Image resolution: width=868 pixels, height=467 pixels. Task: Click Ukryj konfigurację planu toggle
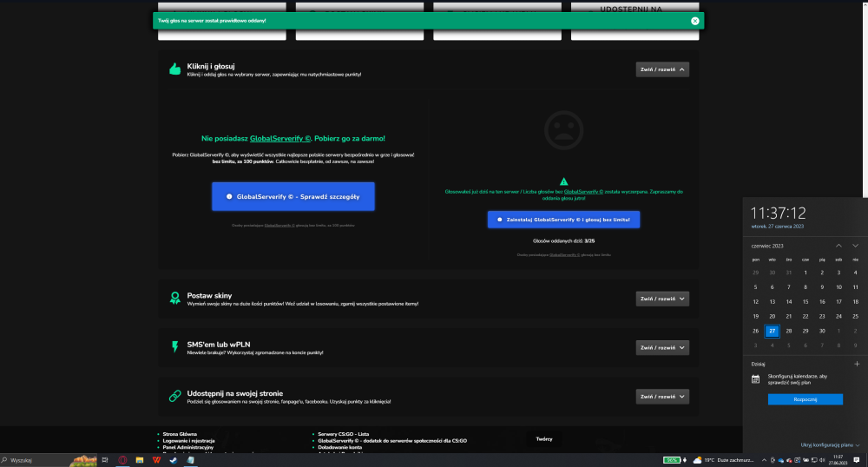(x=830, y=445)
